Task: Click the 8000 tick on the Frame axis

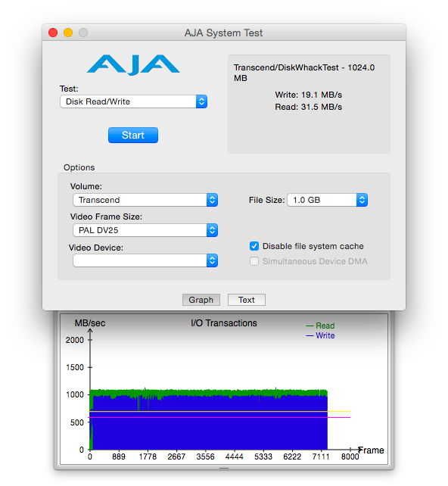Action: pos(350,456)
